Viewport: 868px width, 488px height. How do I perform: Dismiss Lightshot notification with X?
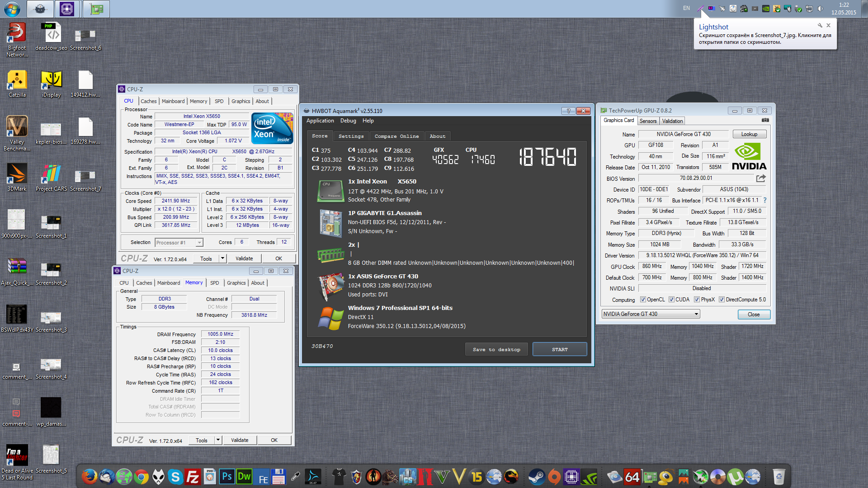click(x=828, y=25)
